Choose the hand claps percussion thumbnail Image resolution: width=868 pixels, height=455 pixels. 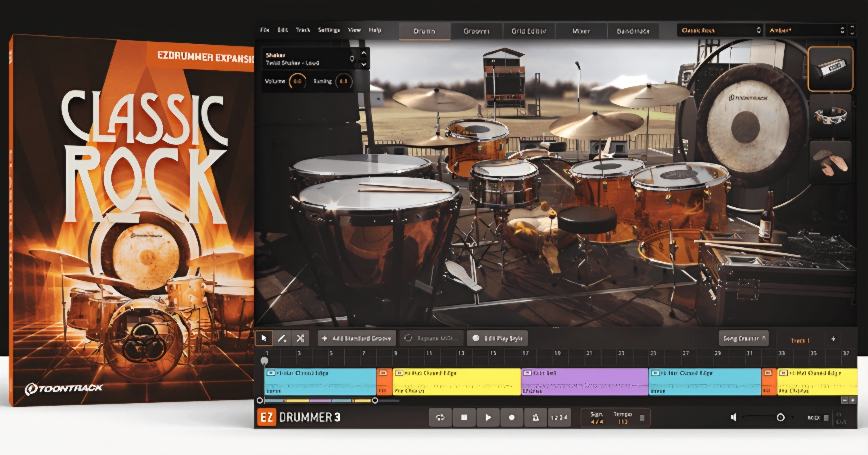pos(831,163)
